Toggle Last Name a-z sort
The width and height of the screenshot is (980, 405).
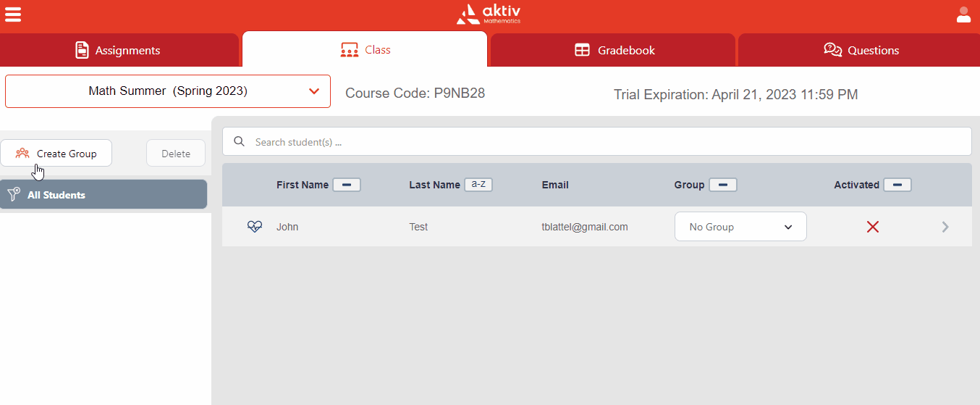point(478,185)
